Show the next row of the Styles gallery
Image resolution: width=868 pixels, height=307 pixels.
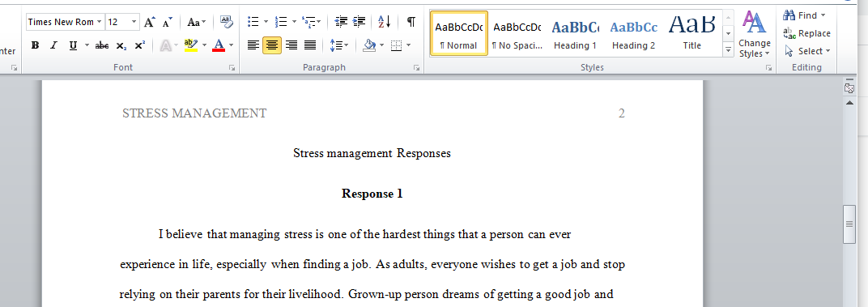tap(729, 34)
